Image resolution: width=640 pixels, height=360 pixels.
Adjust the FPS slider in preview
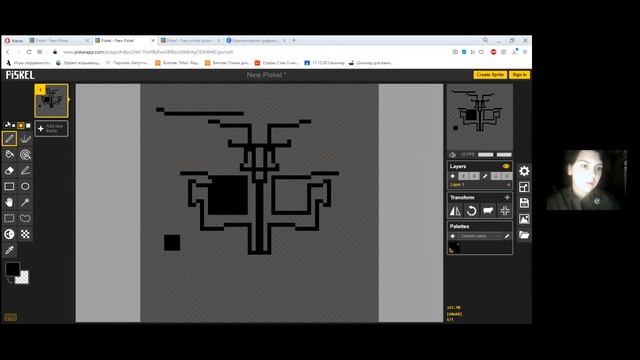[495, 155]
